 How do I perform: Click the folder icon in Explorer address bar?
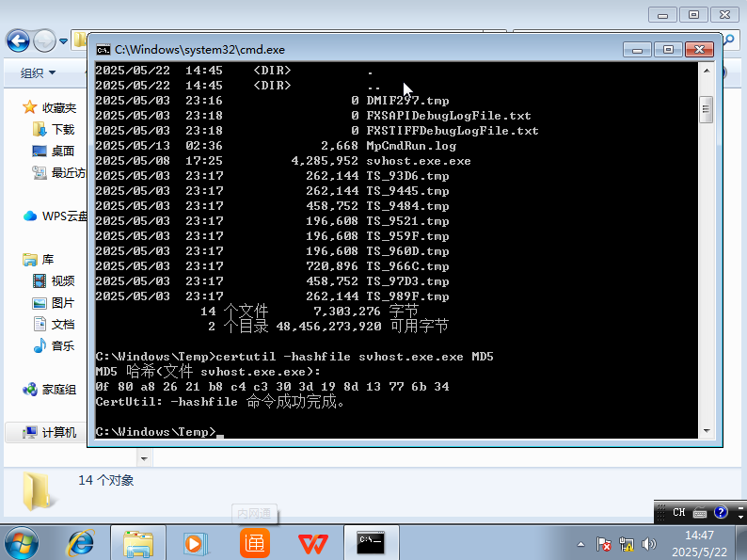[x=80, y=40]
